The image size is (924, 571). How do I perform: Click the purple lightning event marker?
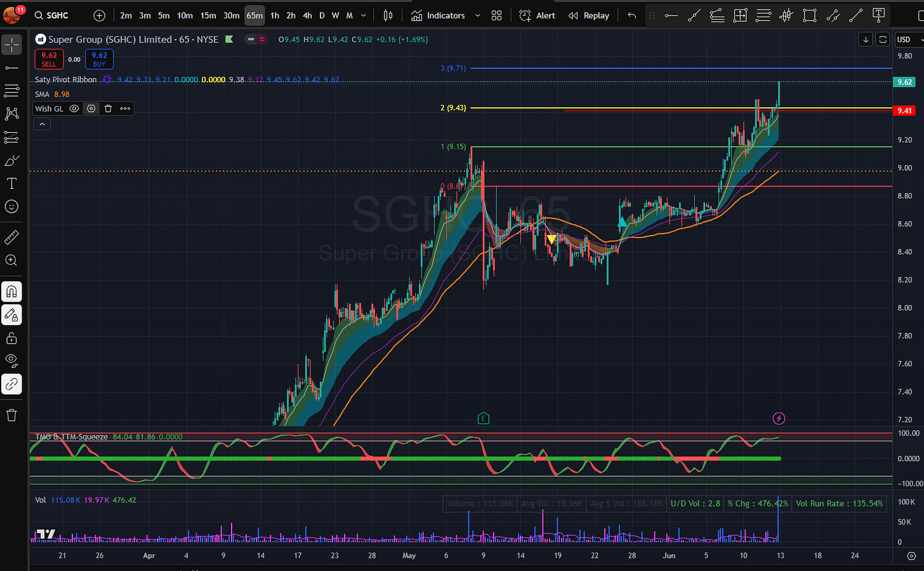click(x=779, y=418)
